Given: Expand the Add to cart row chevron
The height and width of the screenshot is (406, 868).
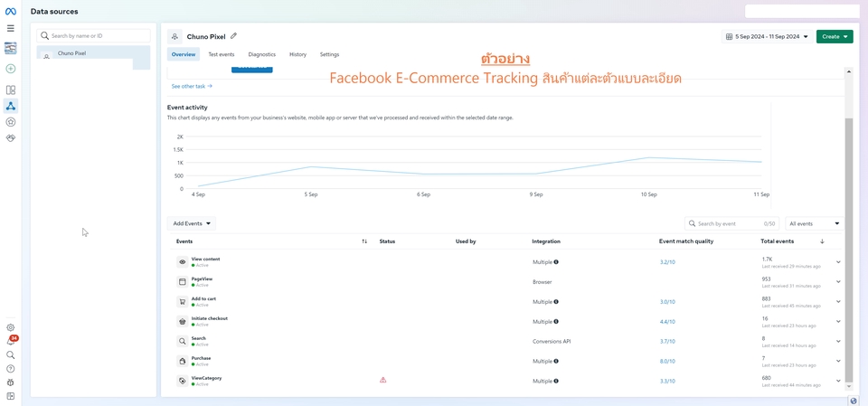Looking at the screenshot, I should pyautogui.click(x=838, y=302).
